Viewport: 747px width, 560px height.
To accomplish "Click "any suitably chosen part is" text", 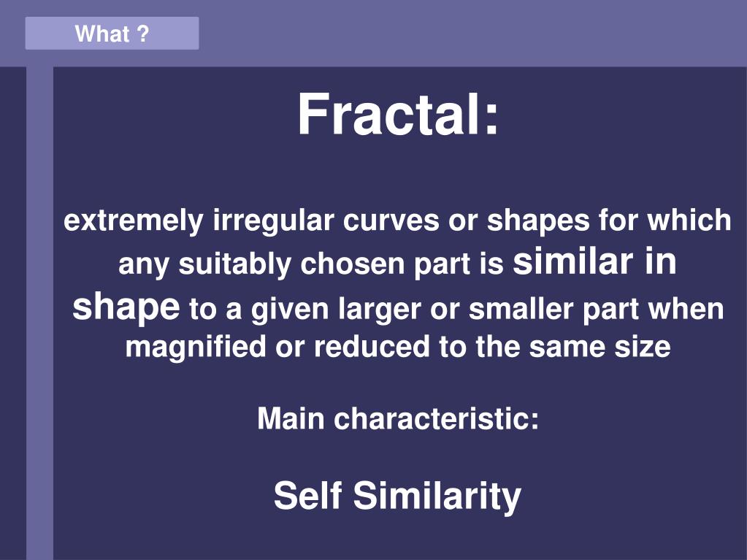I will coord(310,264).
